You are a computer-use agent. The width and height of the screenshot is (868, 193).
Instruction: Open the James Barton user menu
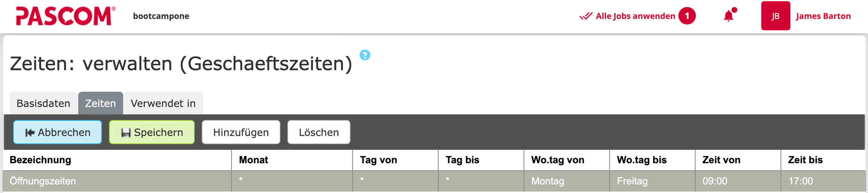[x=823, y=16]
